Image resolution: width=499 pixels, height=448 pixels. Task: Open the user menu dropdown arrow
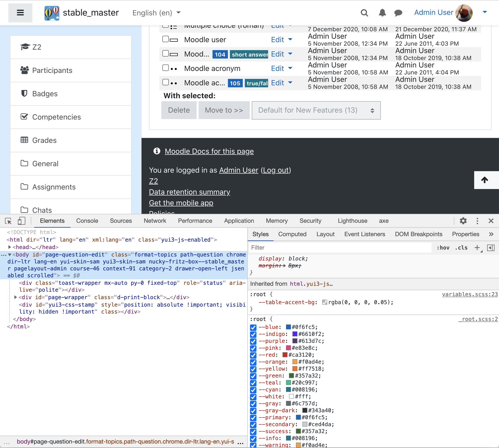pyautogui.click(x=485, y=12)
